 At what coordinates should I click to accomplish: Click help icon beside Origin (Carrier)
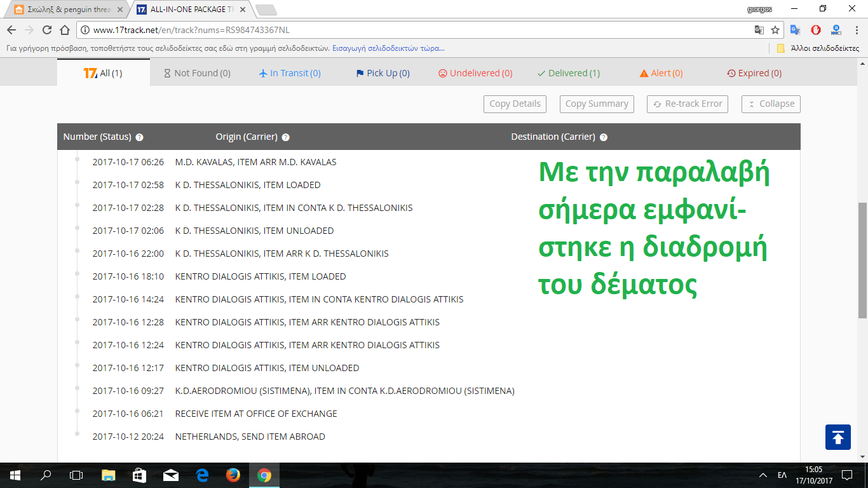pyautogui.click(x=285, y=137)
